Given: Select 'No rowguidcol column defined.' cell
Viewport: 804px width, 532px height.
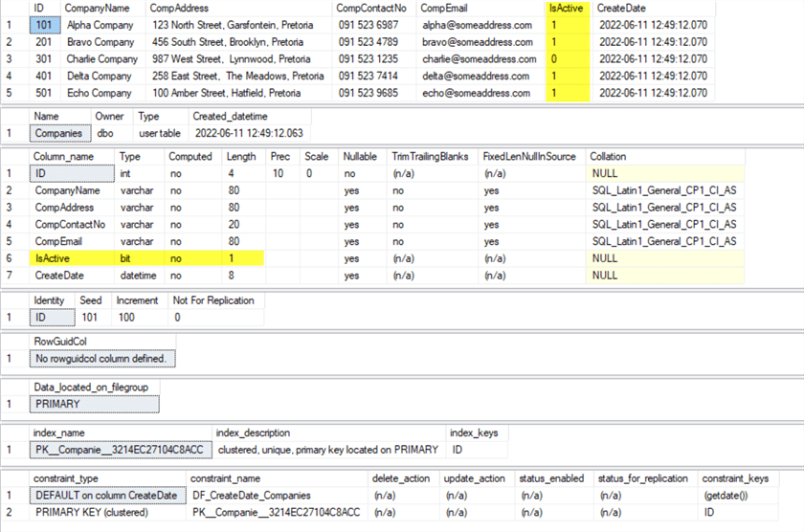Looking at the screenshot, I should (102, 358).
